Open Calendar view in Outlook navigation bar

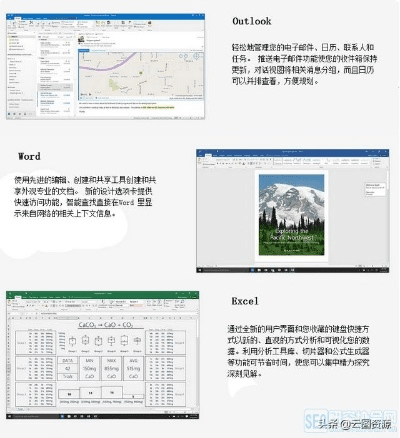(x=14, y=114)
